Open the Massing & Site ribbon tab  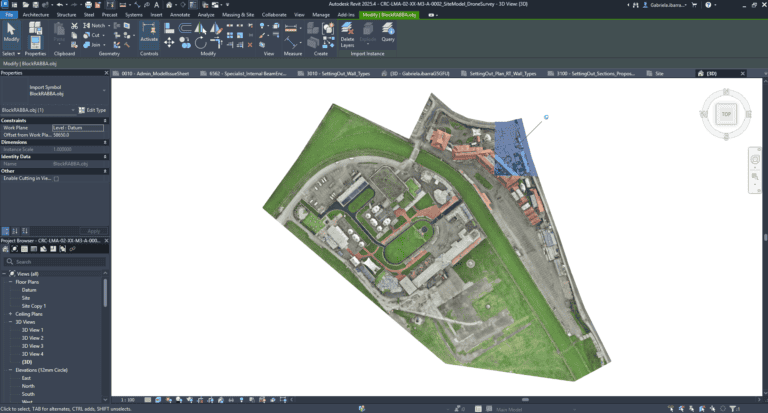[238, 15]
